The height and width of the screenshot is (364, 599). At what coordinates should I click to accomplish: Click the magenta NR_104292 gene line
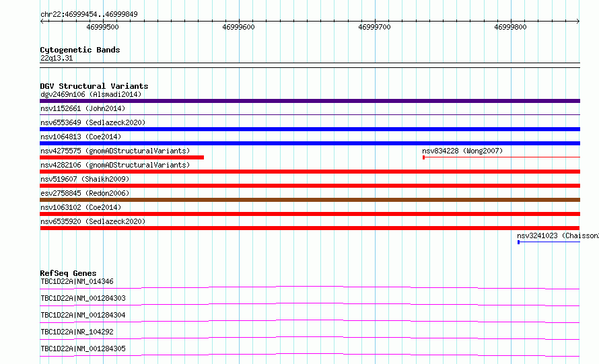310,338
